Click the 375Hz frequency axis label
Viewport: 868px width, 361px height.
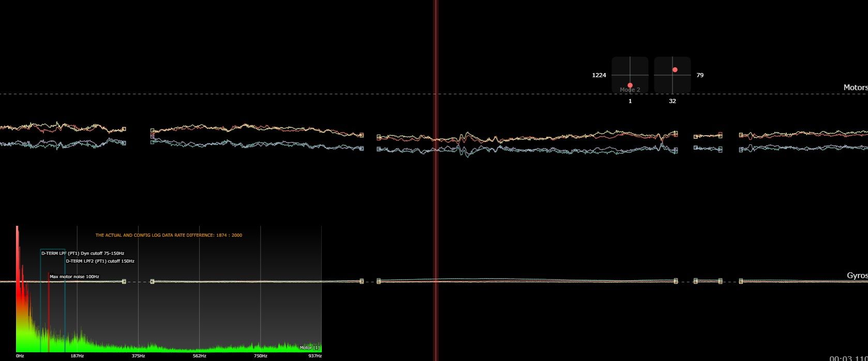[138, 356]
